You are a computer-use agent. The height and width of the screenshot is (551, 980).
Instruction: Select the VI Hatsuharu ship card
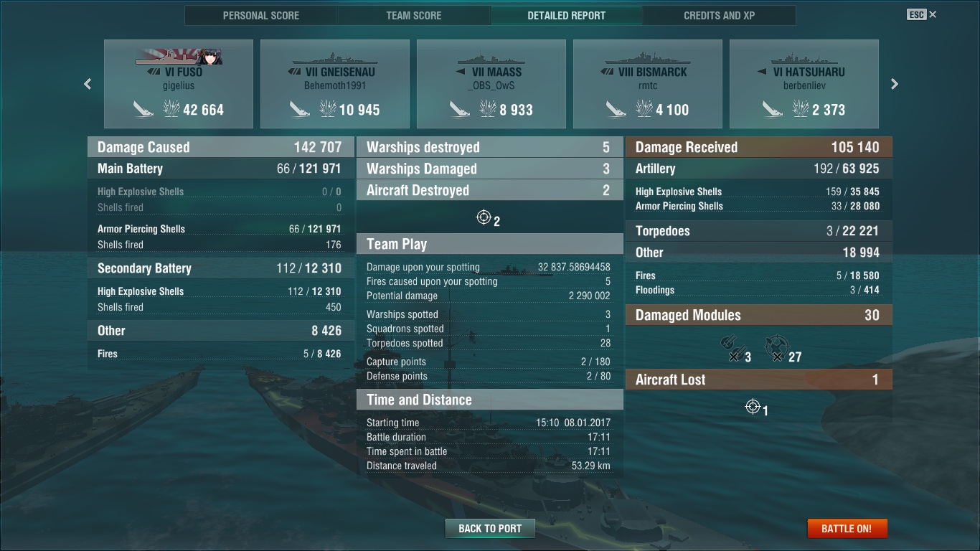(x=804, y=84)
